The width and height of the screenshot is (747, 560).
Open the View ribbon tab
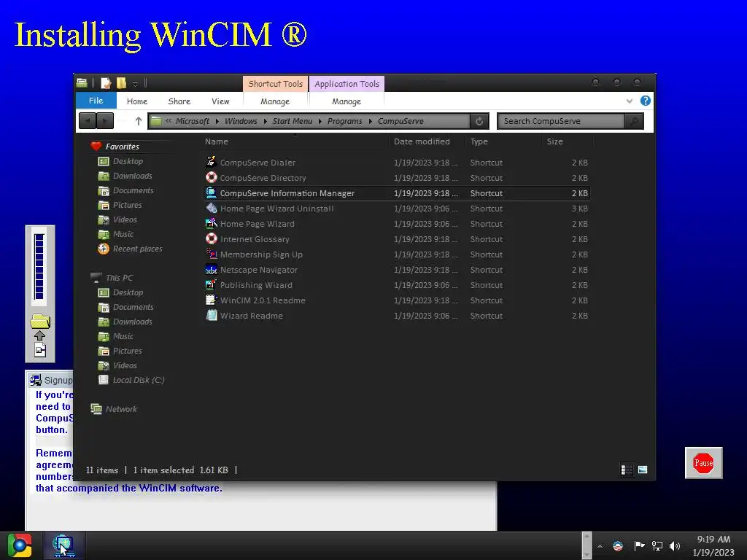coord(220,101)
